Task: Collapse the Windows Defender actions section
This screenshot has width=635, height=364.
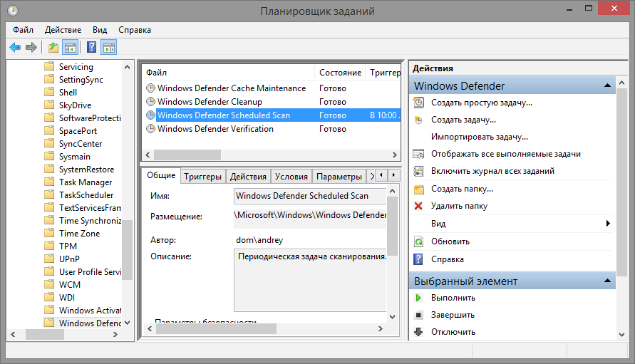Action: (607, 85)
